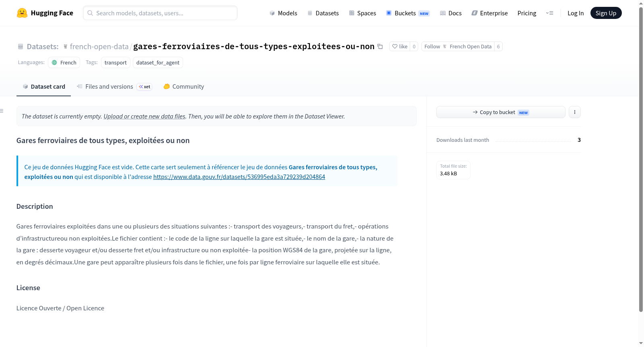The height and width of the screenshot is (347, 644).
Task: Open the Datasets page from navbar
Action: (323, 13)
